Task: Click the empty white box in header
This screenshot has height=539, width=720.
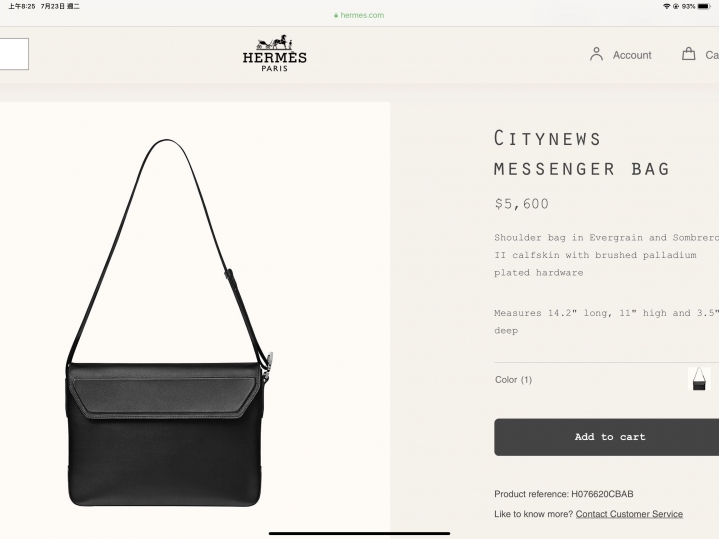Action: coord(14,54)
